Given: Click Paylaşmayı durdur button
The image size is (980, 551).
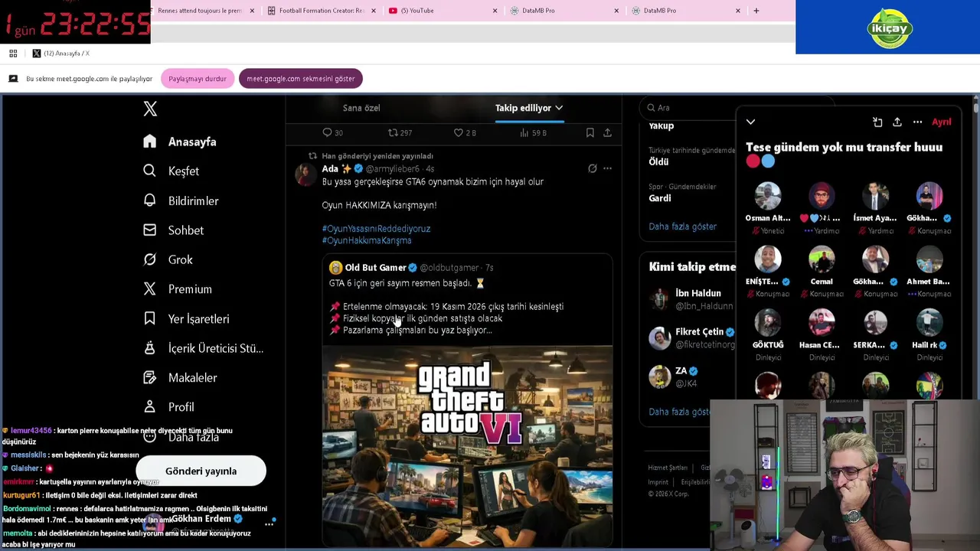Looking at the screenshot, I should (x=198, y=79).
